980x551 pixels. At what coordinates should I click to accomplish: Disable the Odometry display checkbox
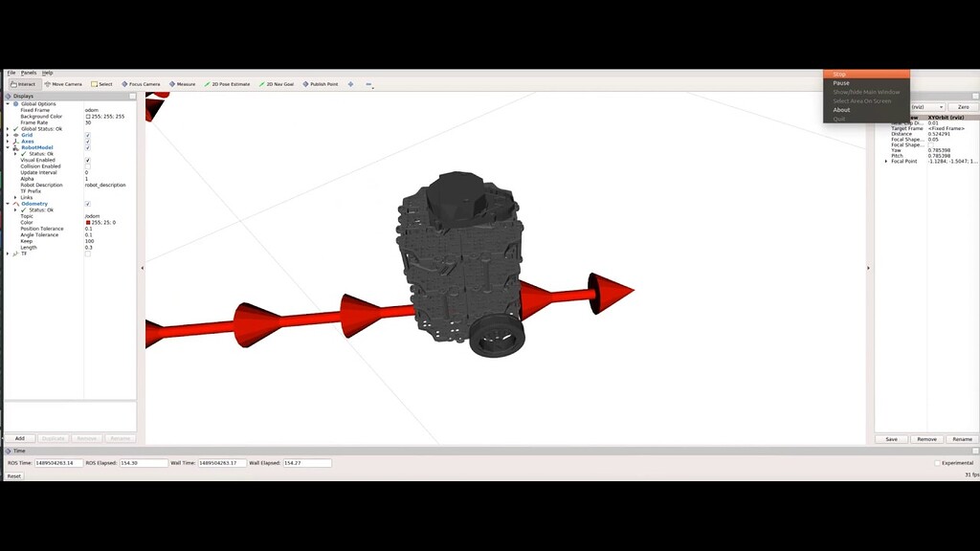[x=88, y=203]
